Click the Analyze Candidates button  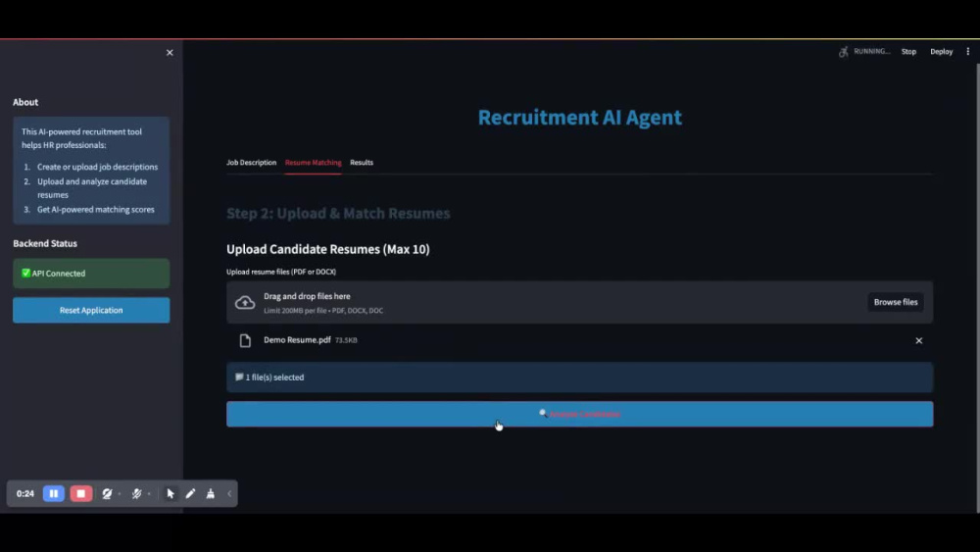coord(579,414)
